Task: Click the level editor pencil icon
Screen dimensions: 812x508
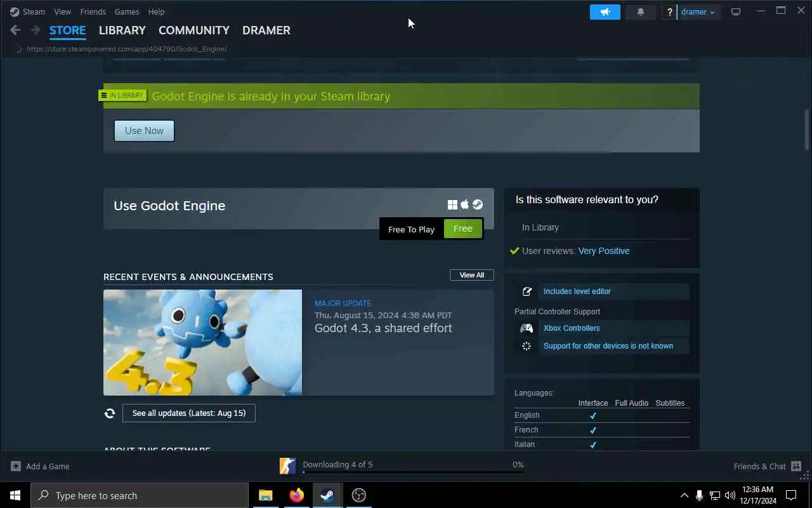Action: [527, 291]
